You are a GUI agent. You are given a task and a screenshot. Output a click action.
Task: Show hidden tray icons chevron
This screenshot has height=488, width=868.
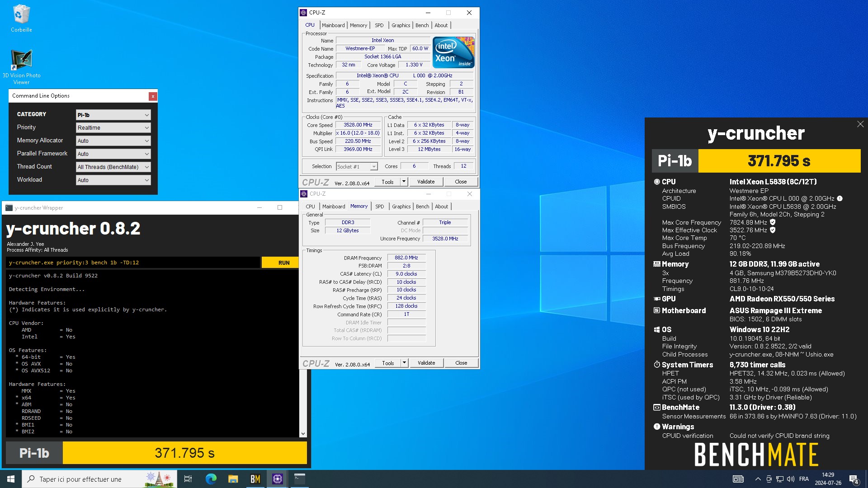click(x=758, y=479)
